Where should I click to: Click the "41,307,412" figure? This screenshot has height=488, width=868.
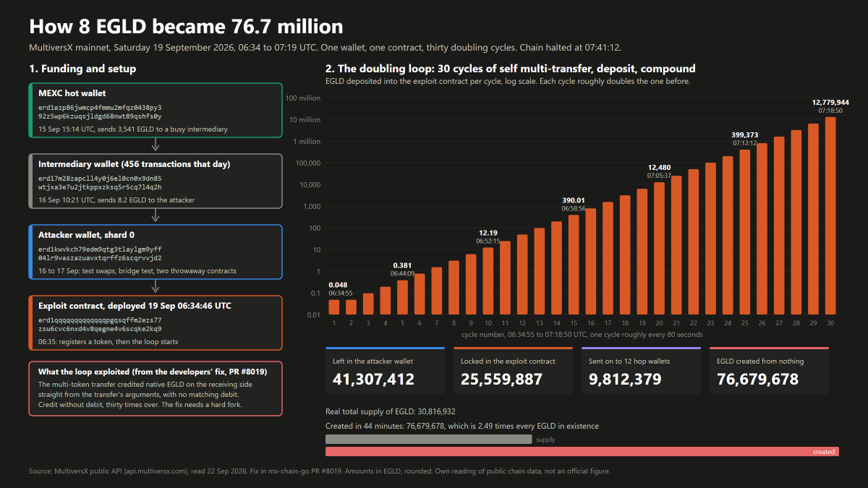373,379
